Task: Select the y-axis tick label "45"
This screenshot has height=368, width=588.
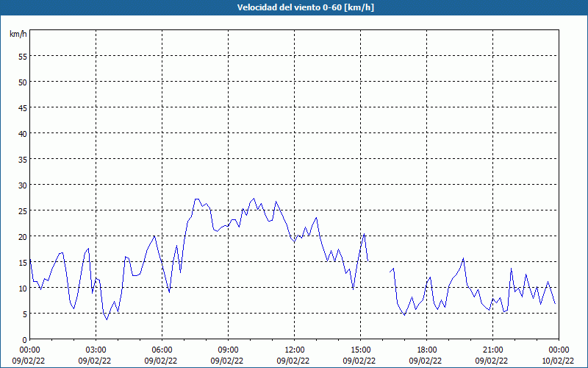Action: click(x=23, y=107)
